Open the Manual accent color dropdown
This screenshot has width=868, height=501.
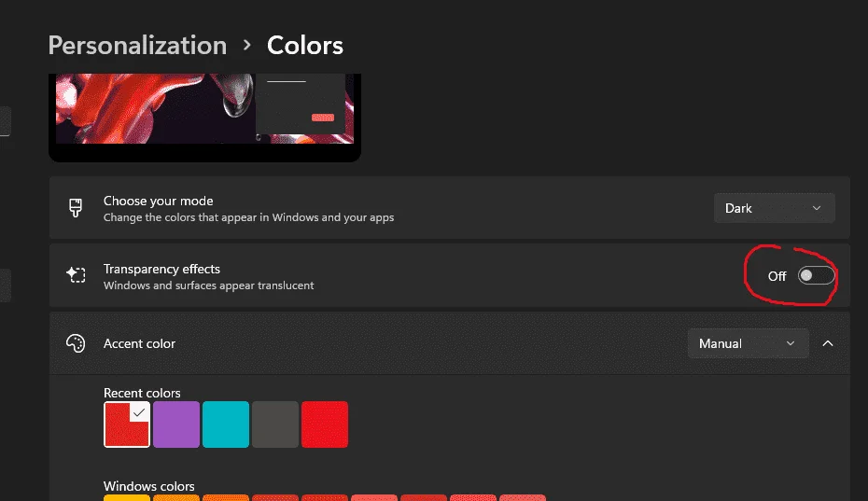pyautogui.click(x=748, y=343)
